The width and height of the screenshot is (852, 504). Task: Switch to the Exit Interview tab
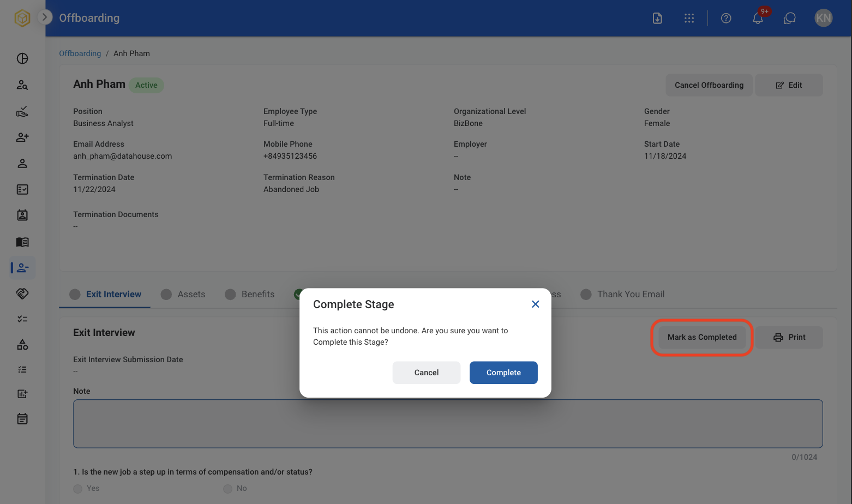click(x=105, y=294)
